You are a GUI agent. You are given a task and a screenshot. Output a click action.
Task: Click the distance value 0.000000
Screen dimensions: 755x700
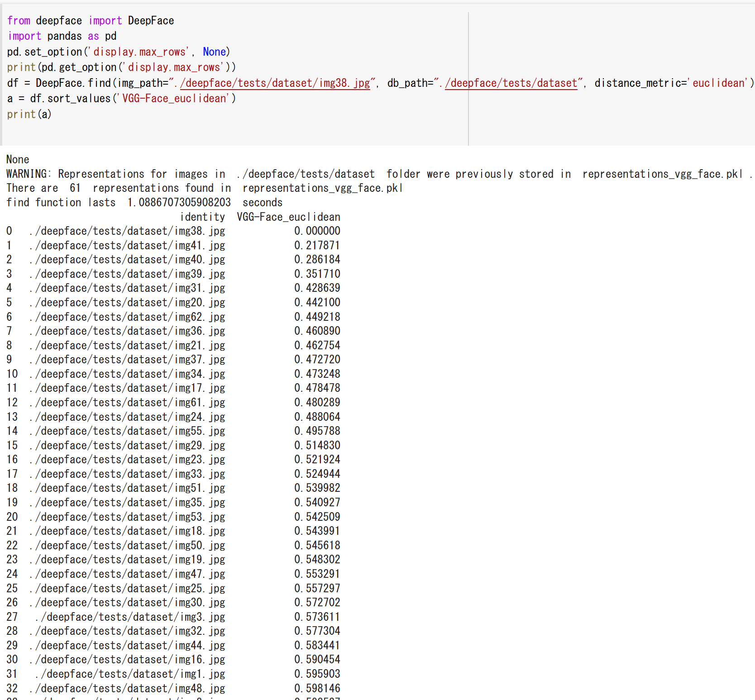pos(317,231)
